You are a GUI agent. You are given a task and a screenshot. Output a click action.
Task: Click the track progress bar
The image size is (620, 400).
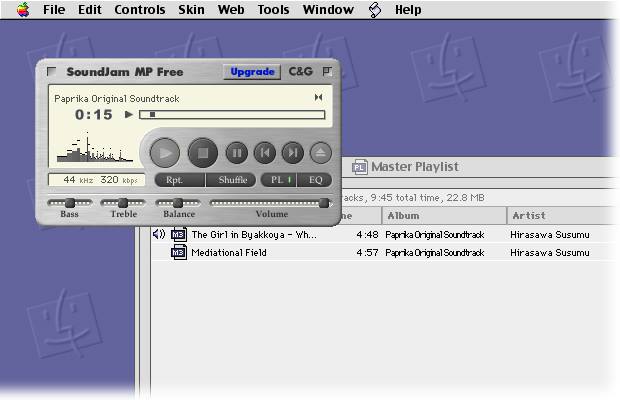coord(232,115)
